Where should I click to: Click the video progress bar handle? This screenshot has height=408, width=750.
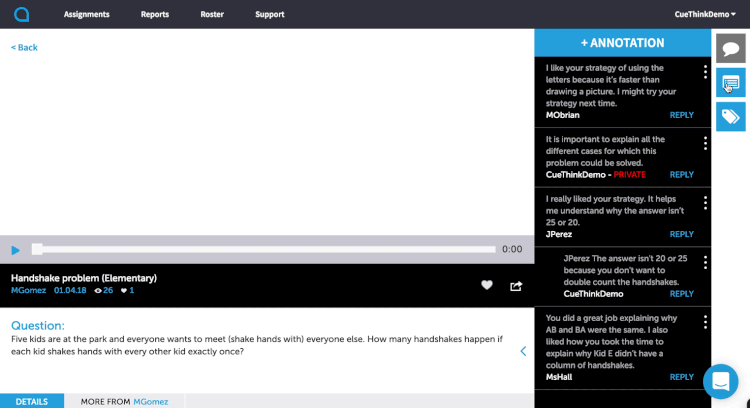(37, 249)
